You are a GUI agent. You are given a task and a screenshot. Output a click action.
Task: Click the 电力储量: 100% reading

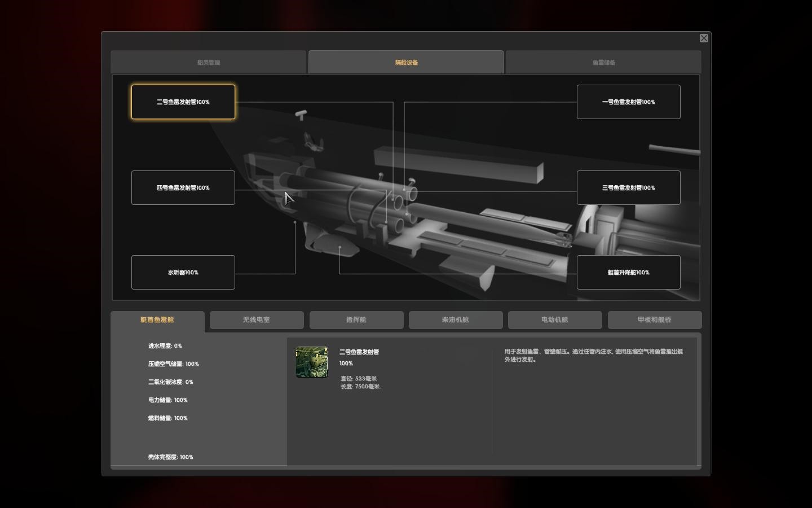tap(168, 400)
